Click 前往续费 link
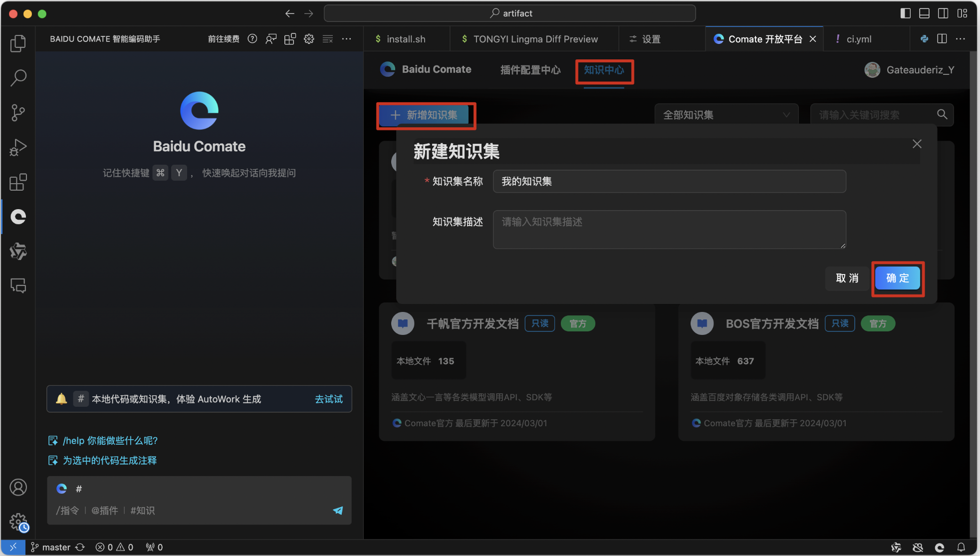Viewport: 980px width, 556px height. pyautogui.click(x=224, y=39)
